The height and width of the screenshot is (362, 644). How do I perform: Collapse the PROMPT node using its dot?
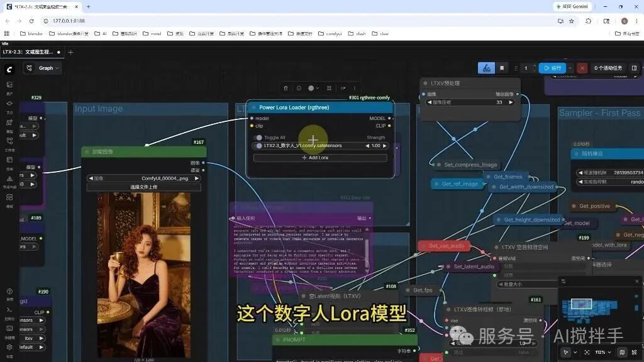pos(277,340)
